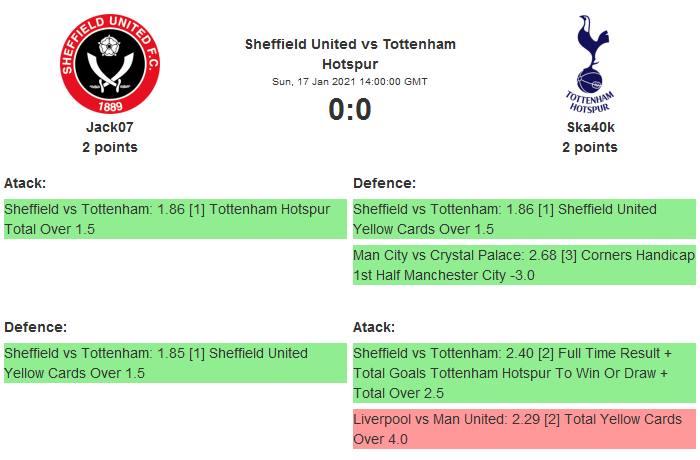The image size is (700, 460).
Task: Open the Jack07 user profile
Action: [110, 127]
